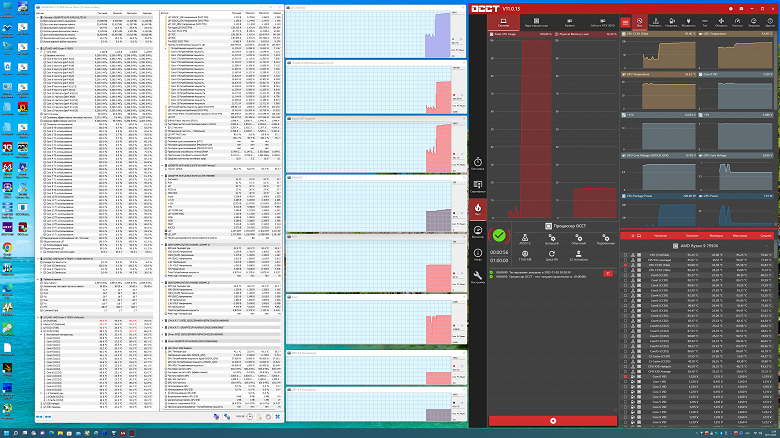Switch to the 'Характеристики' tab in OCCT

[x=536, y=22]
